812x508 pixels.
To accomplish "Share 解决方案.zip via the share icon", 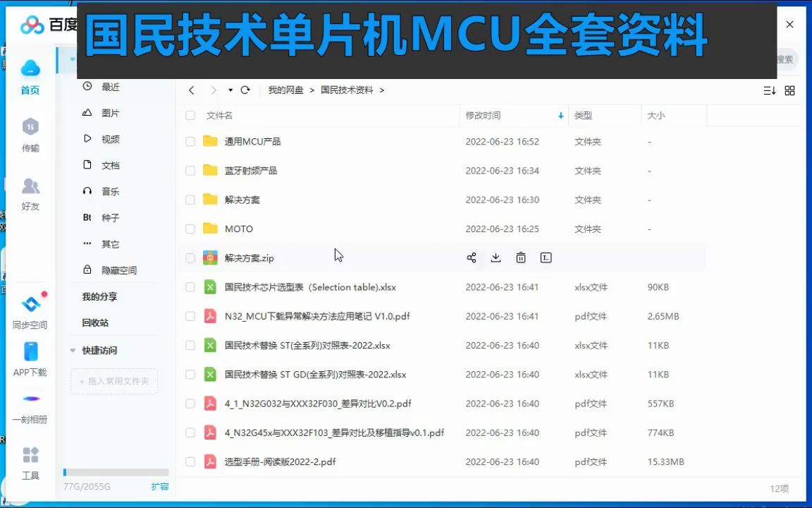I will point(471,258).
